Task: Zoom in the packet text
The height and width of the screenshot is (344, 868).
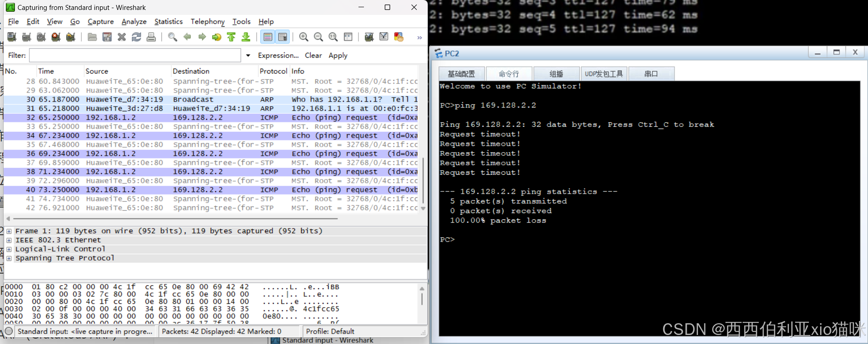Action: pyautogui.click(x=304, y=37)
